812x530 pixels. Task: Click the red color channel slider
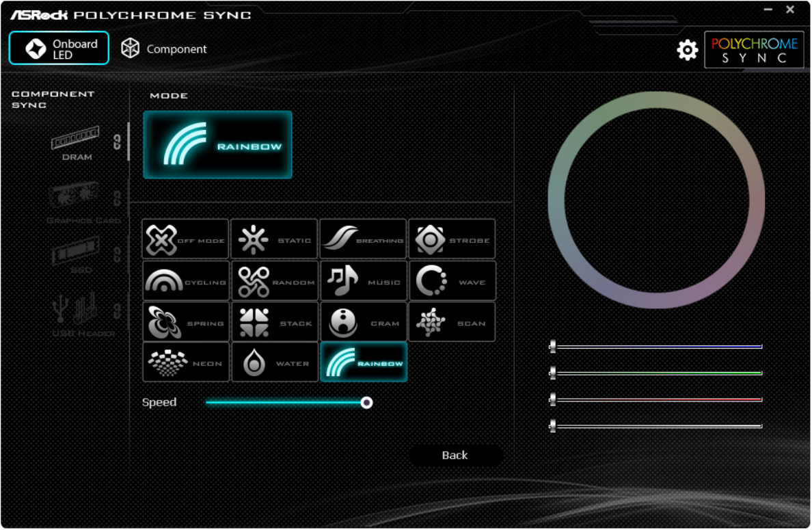point(655,399)
